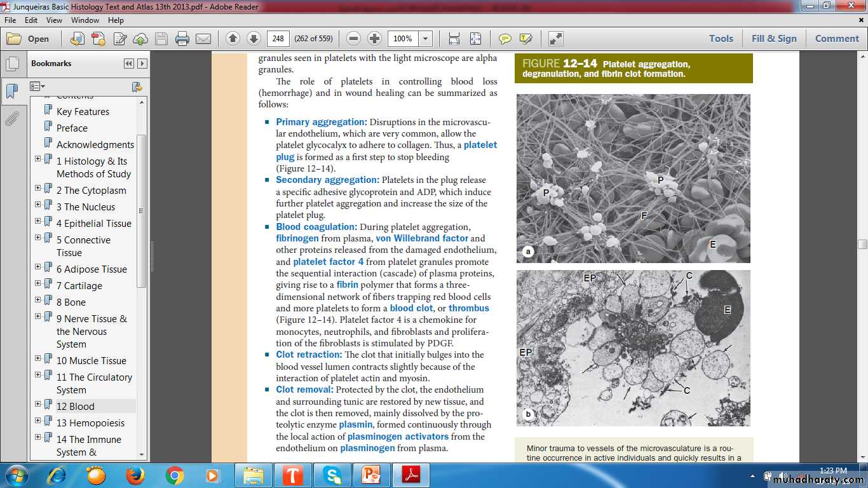
Task: Select the highlight text tool
Action: click(x=526, y=39)
